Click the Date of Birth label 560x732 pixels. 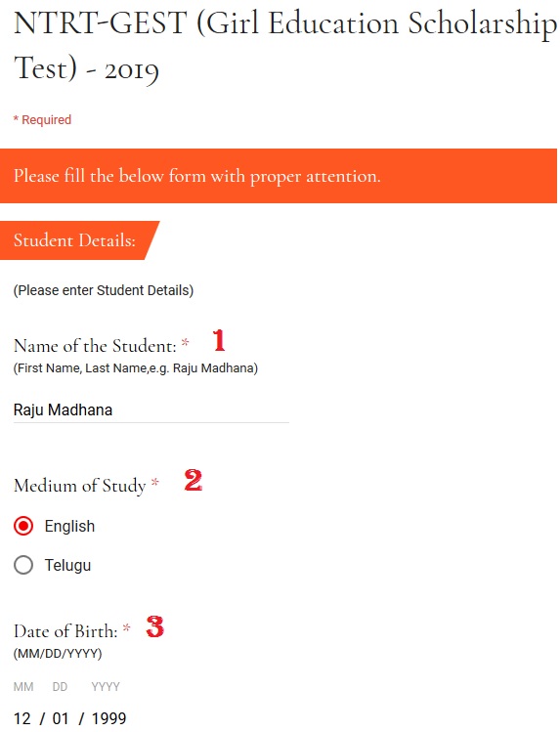point(65,630)
